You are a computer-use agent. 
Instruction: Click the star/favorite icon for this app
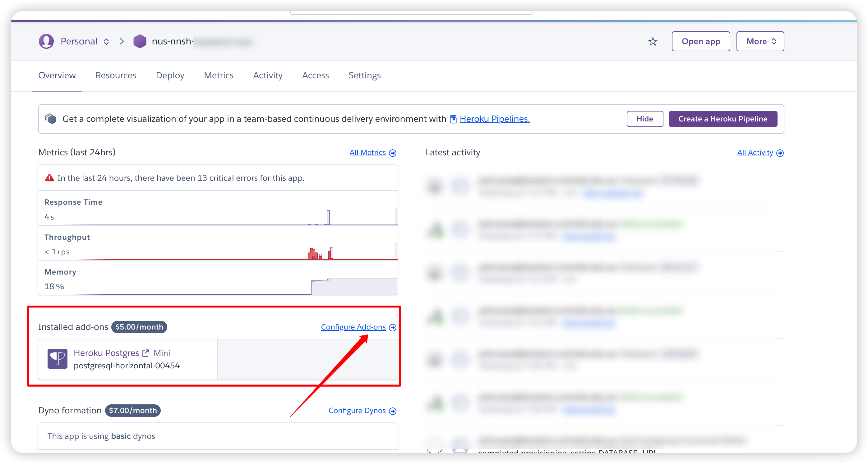click(x=653, y=41)
